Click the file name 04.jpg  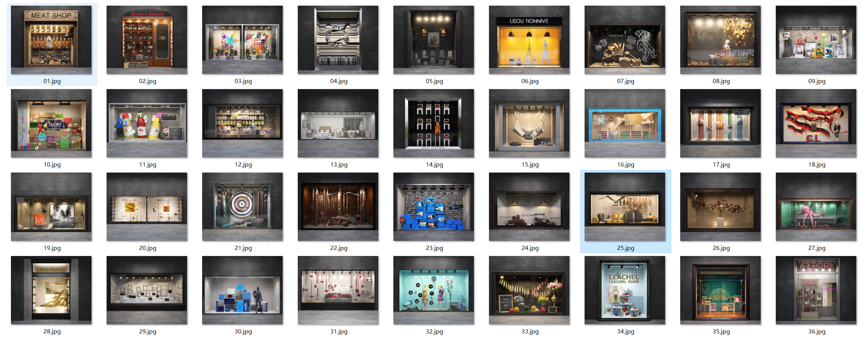[339, 81]
